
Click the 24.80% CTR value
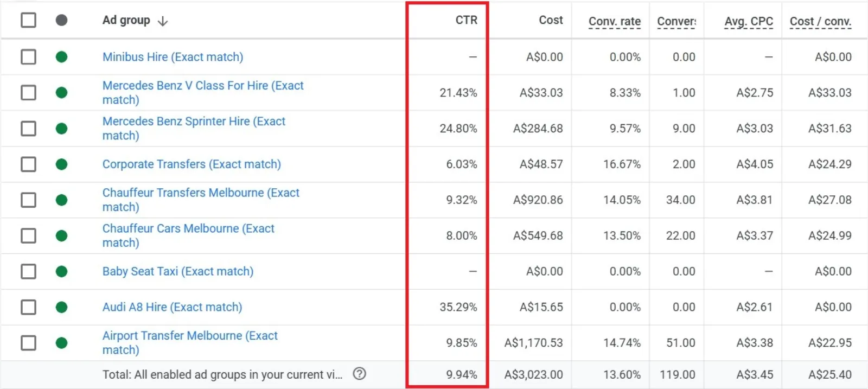click(458, 129)
